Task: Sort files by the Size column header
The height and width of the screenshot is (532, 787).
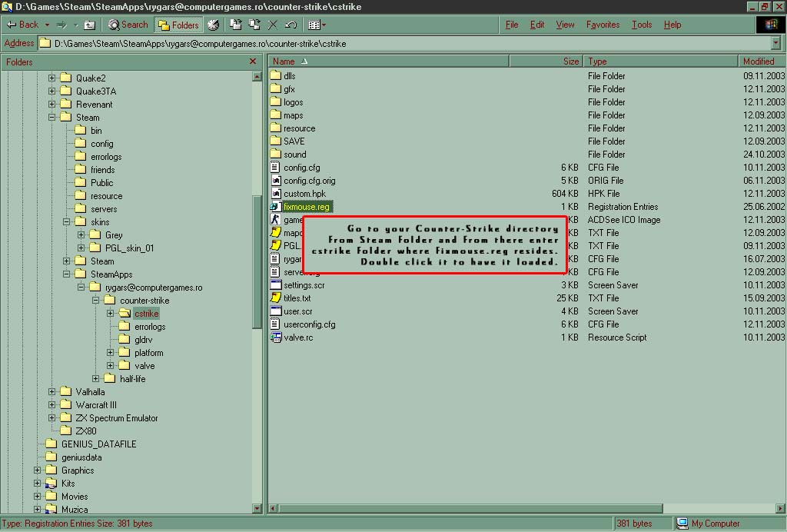Action: [x=546, y=62]
